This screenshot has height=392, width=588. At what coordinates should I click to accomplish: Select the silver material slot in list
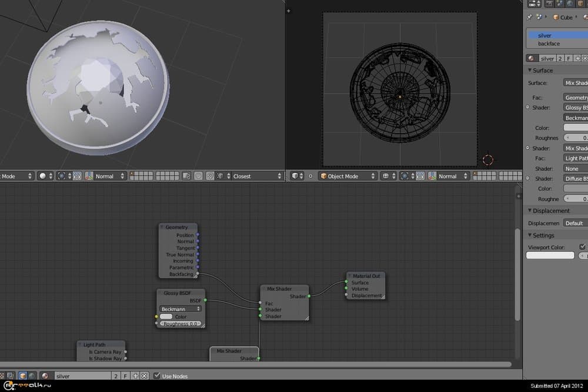pyautogui.click(x=553, y=35)
